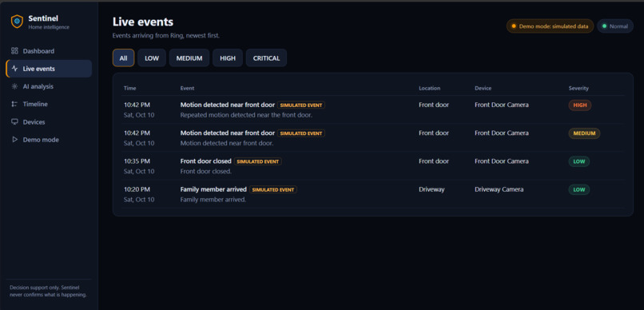Click the Normal status indicator
The width and height of the screenshot is (644, 310).
coord(615,26)
